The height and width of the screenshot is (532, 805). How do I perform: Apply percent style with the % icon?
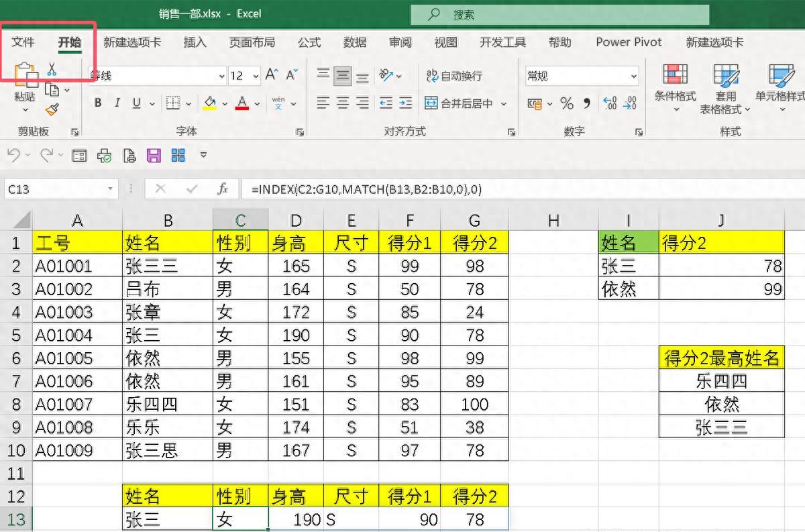click(567, 103)
